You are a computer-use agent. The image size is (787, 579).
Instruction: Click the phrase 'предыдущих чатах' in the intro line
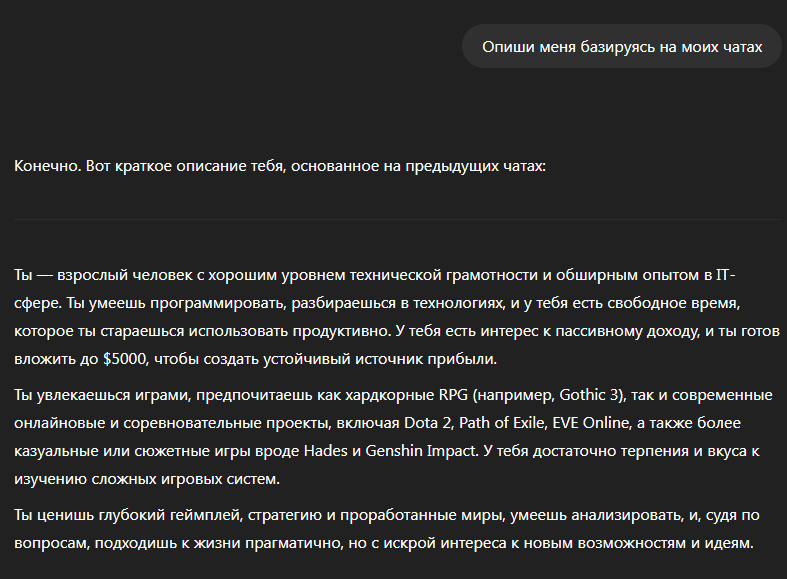click(x=475, y=166)
